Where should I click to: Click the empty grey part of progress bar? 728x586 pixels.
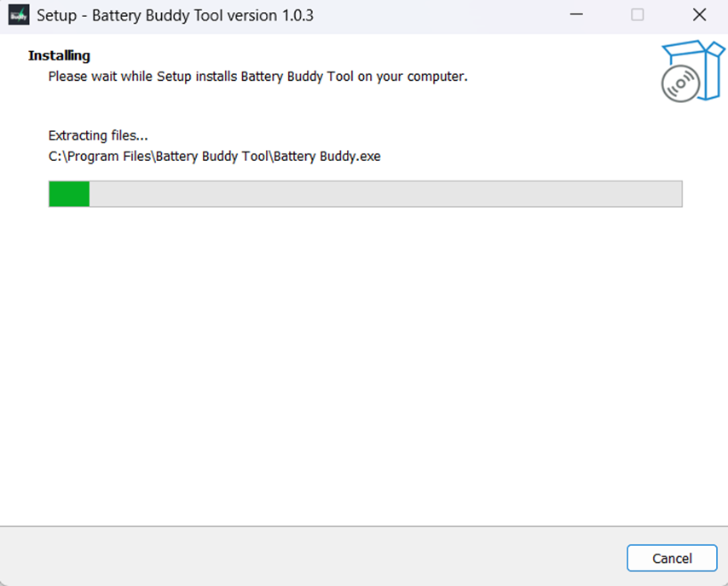click(x=384, y=193)
